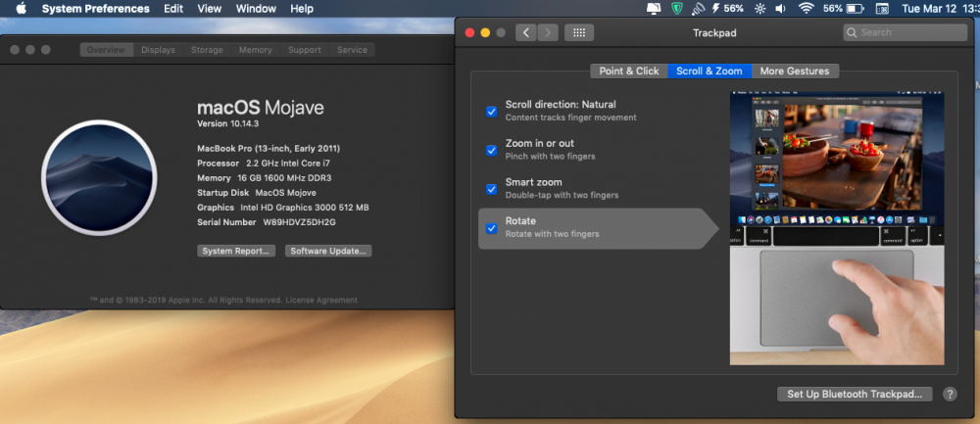Open the Window menu
Image resolution: width=980 pixels, height=424 pixels.
(256, 9)
